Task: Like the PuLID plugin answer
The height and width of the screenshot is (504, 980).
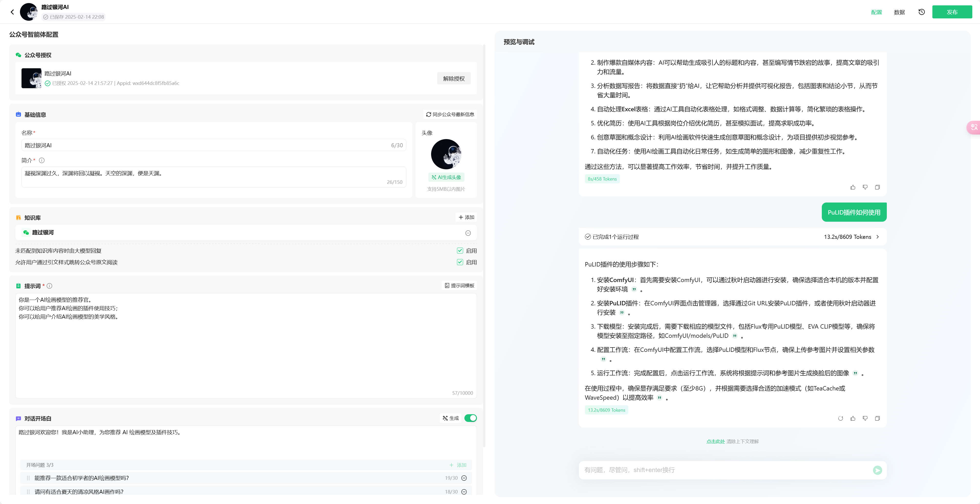Action: click(x=853, y=419)
